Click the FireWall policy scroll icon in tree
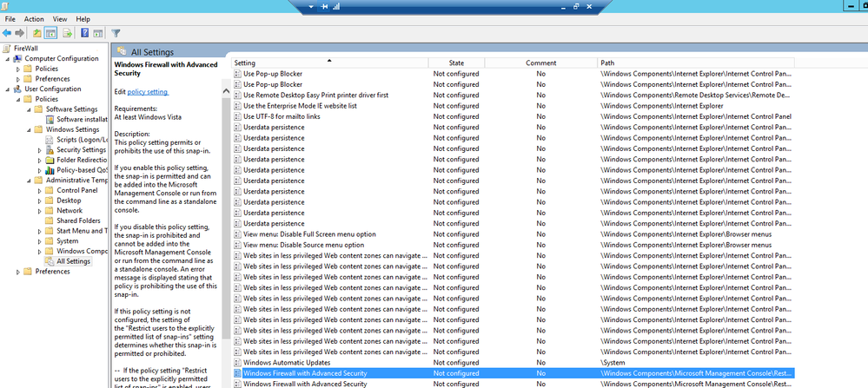Image resolution: width=868 pixels, height=388 pixels. 7,48
